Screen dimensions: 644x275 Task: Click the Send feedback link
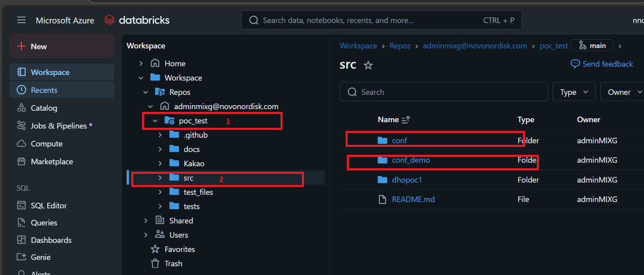(x=607, y=64)
